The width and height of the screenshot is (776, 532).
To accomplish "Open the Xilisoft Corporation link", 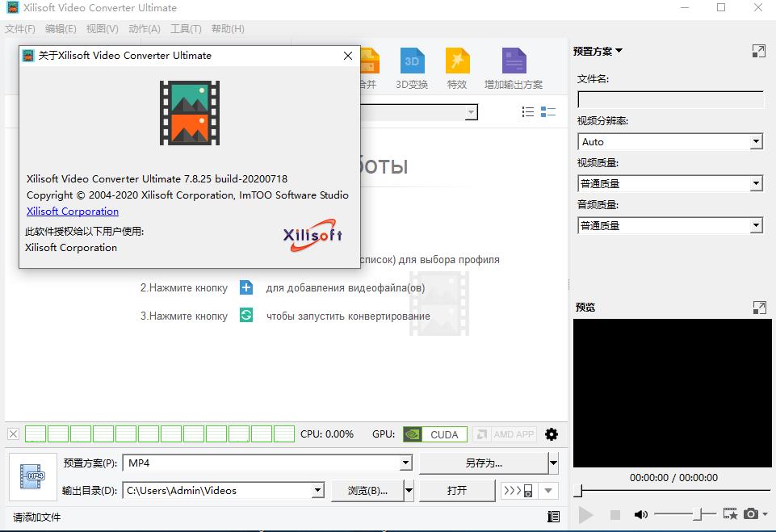I will coord(73,212).
